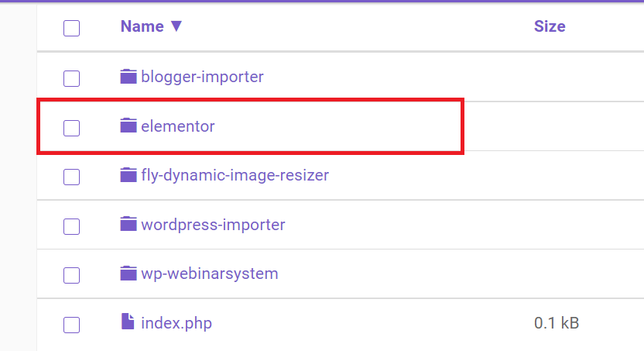Click the blogger-importer folder icon
Image resolution: width=644 pixels, height=351 pixels.
(128, 76)
